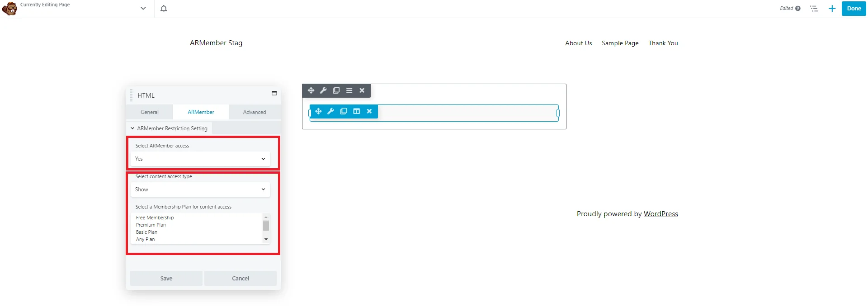The height and width of the screenshot is (308, 868).
Task: Duplicate the HTML module
Action: click(x=344, y=111)
